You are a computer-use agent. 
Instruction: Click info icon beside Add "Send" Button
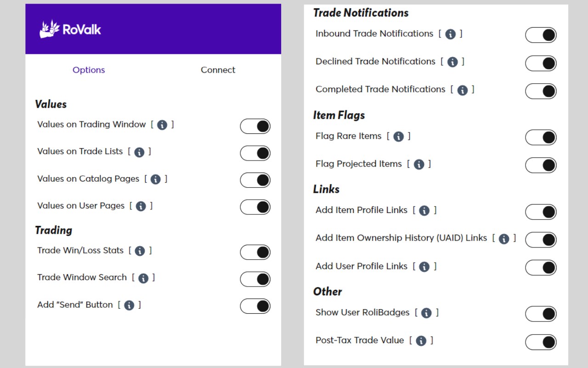pos(129,305)
